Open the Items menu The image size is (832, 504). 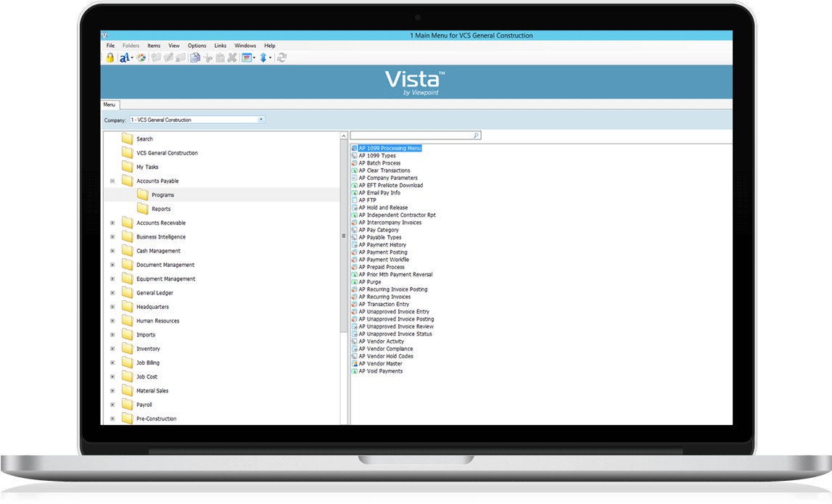point(154,46)
